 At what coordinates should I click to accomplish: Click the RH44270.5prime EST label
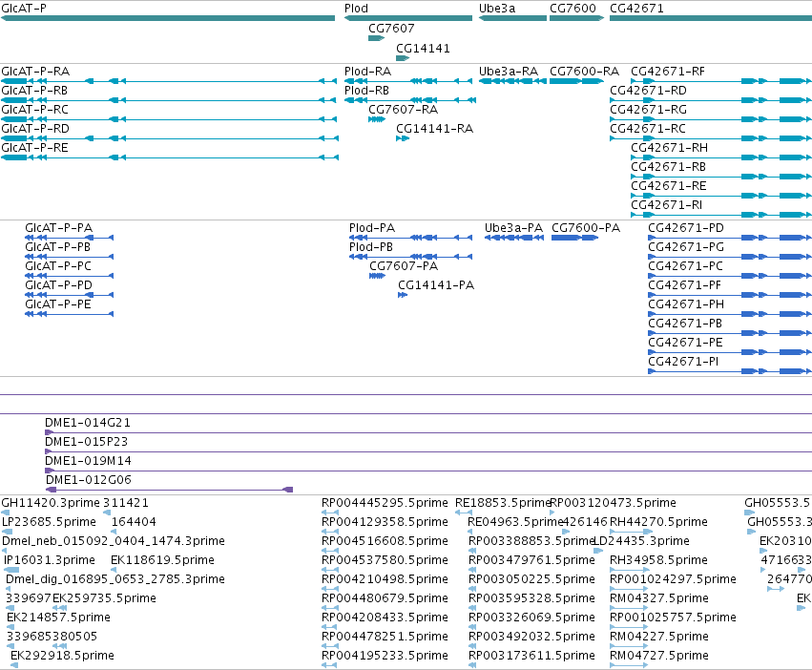[x=658, y=522]
